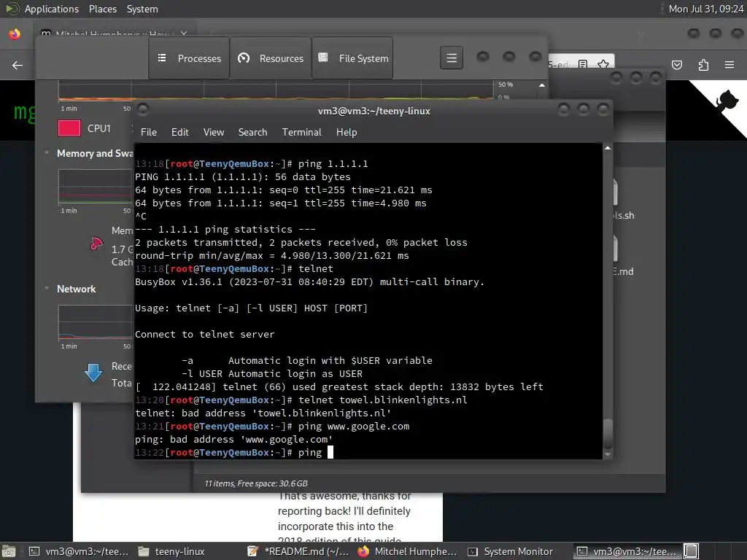Screen dimensions: 747x560
Task: Click terminal scrollbar up arrow
Action: pos(608,148)
